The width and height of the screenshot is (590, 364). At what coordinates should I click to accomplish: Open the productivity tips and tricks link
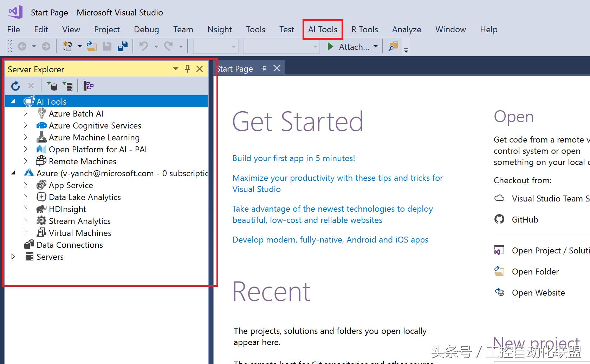click(x=337, y=184)
